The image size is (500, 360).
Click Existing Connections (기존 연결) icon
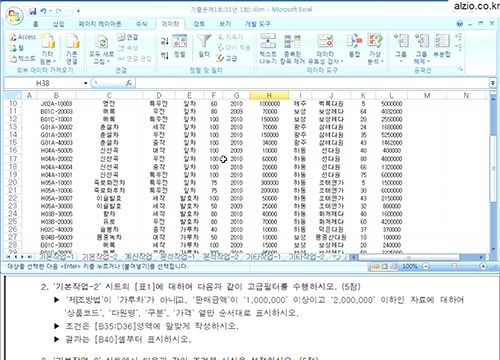72,49
